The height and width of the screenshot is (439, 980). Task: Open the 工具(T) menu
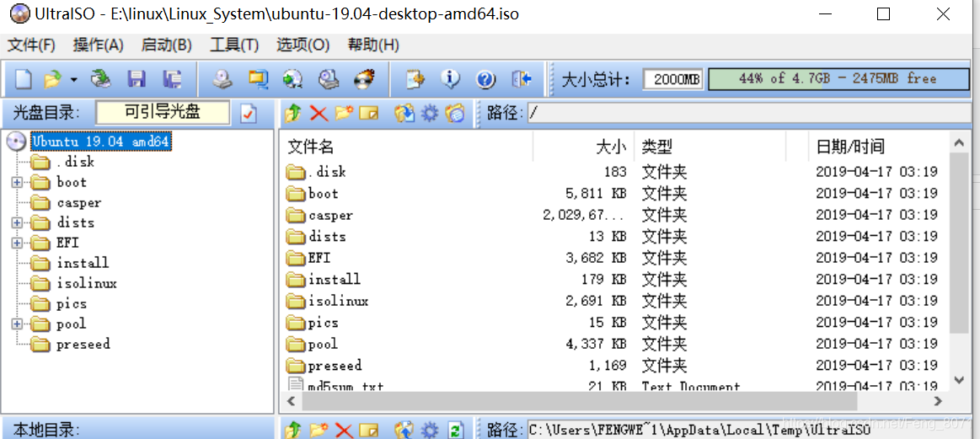tap(234, 45)
